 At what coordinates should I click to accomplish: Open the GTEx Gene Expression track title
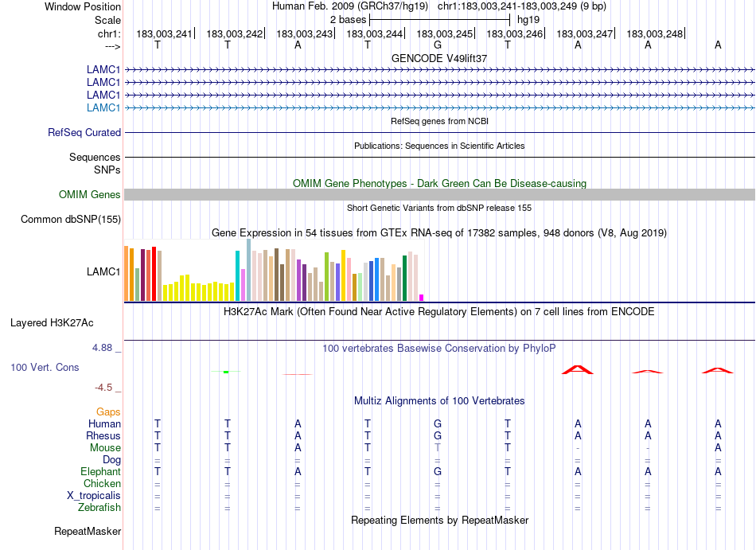tap(439, 233)
